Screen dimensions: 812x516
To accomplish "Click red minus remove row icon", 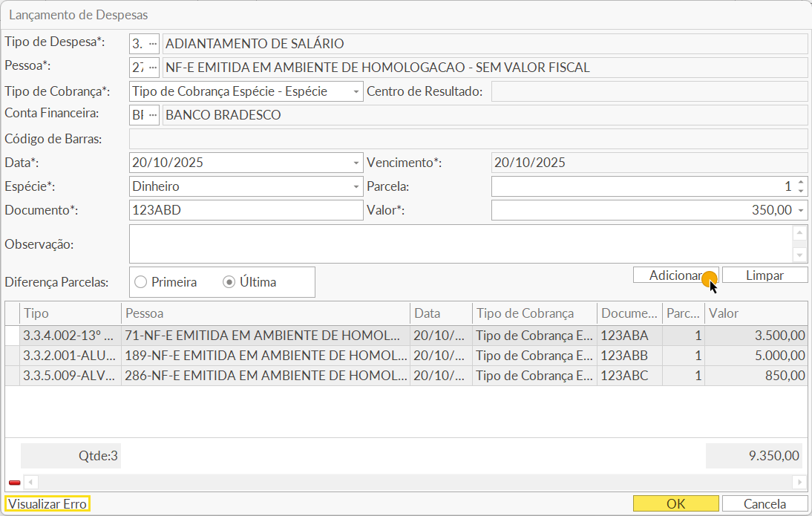I will [14, 483].
